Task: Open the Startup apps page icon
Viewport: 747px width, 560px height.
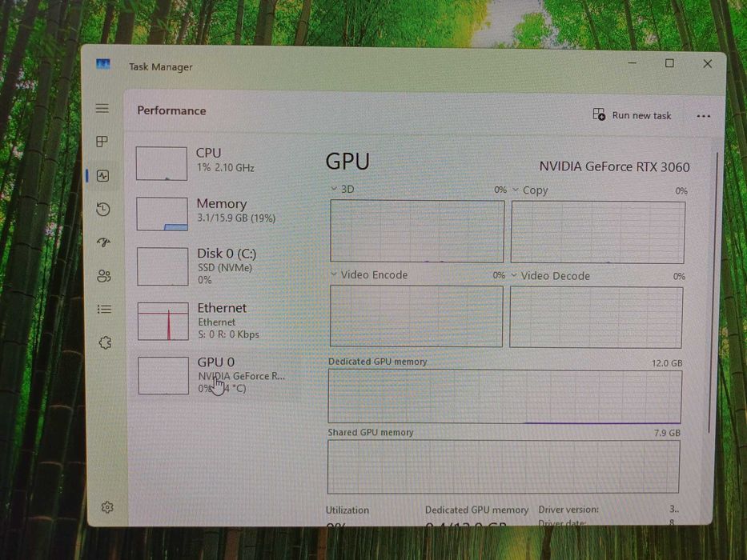Action: [x=104, y=242]
